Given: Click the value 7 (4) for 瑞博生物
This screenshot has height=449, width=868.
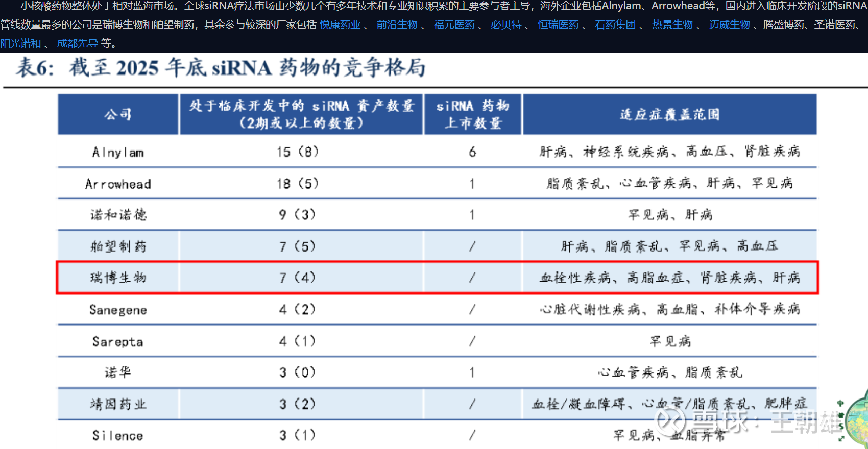Looking at the screenshot, I should pos(298,278).
